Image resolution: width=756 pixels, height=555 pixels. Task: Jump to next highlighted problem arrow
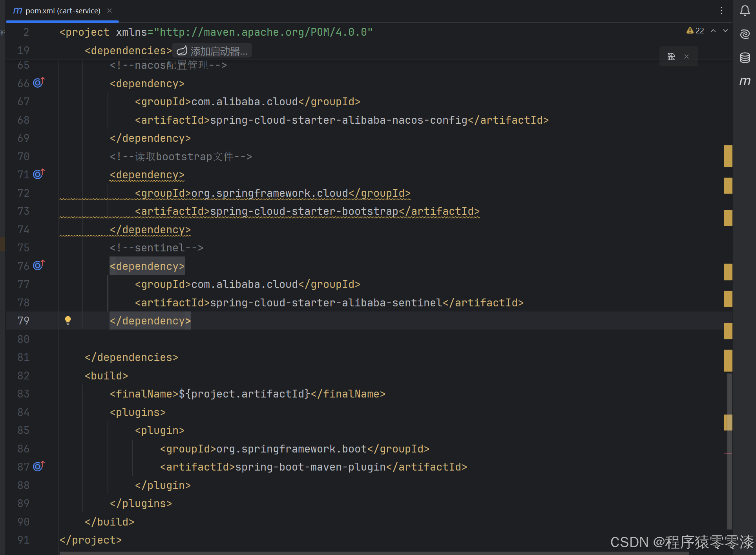(725, 31)
